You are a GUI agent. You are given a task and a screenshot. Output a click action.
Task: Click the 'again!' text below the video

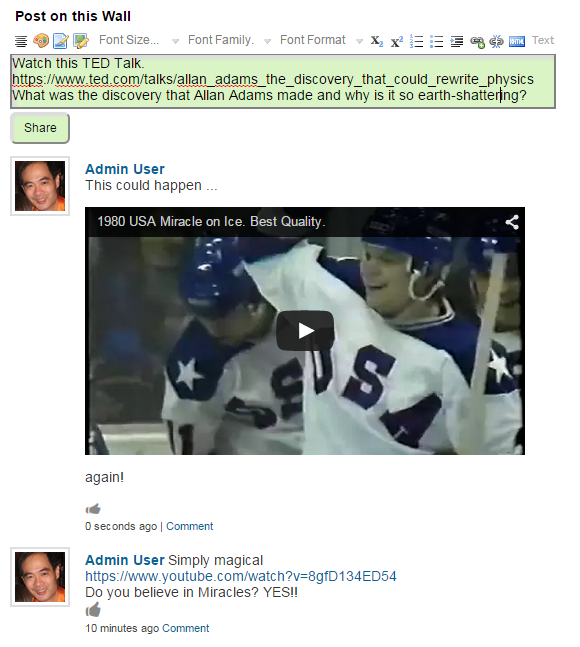(104, 477)
